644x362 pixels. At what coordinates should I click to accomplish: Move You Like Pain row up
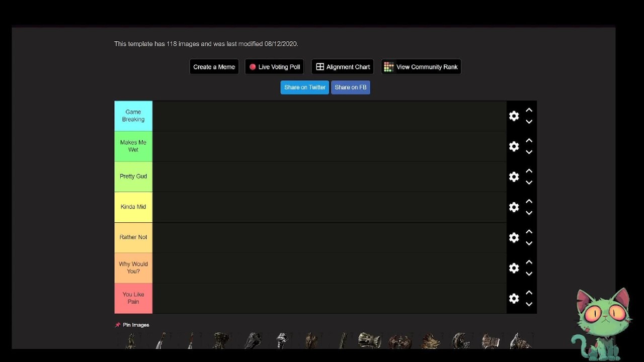tap(529, 293)
